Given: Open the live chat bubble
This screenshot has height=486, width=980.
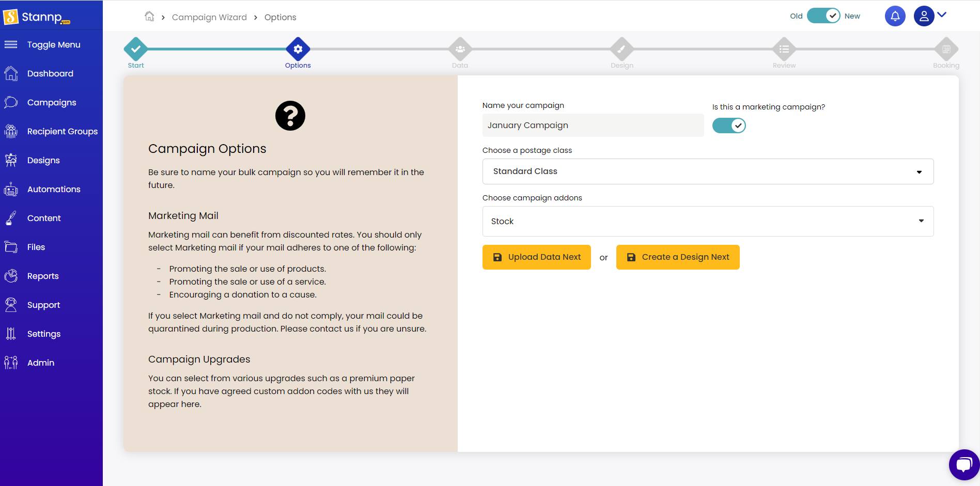Looking at the screenshot, I should pos(964,465).
